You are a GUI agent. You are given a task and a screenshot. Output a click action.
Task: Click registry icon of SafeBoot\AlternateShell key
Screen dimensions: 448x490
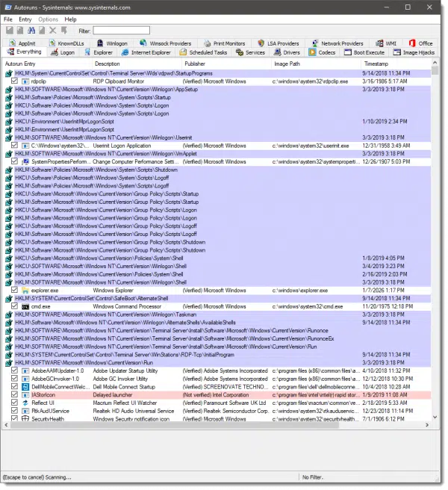tap(9, 299)
